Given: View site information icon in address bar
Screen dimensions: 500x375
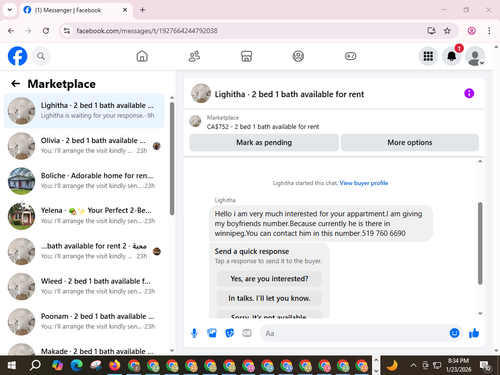Looking at the screenshot, I should 67,31.
